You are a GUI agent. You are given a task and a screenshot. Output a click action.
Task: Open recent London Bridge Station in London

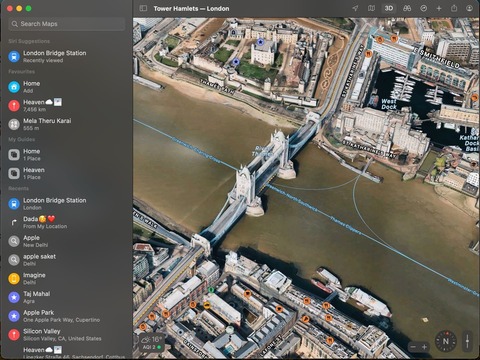(67, 204)
